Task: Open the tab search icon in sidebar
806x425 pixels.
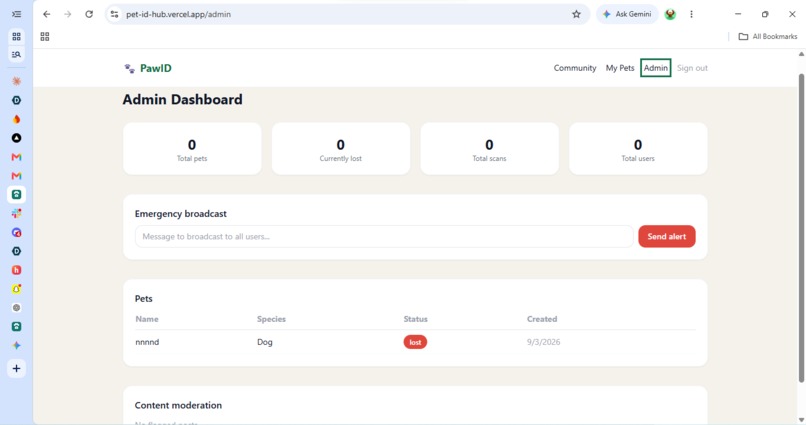Action: [x=16, y=54]
